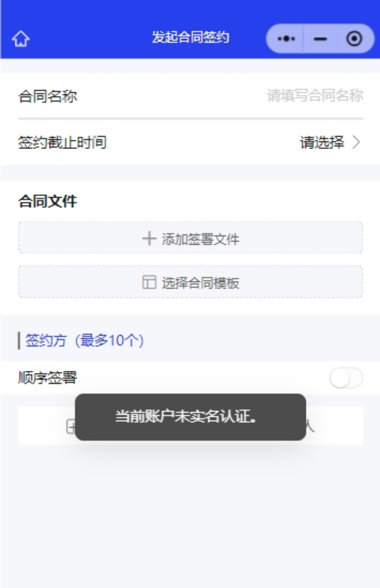Click the 签约方 (最多10个) section heading

pyautogui.click(x=84, y=340)
